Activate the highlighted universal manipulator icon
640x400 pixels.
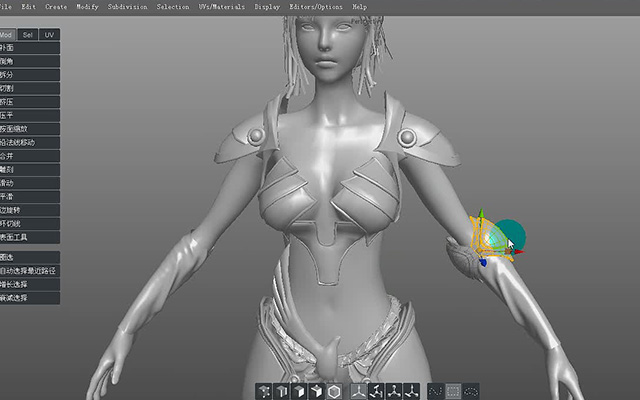(358, 391)
